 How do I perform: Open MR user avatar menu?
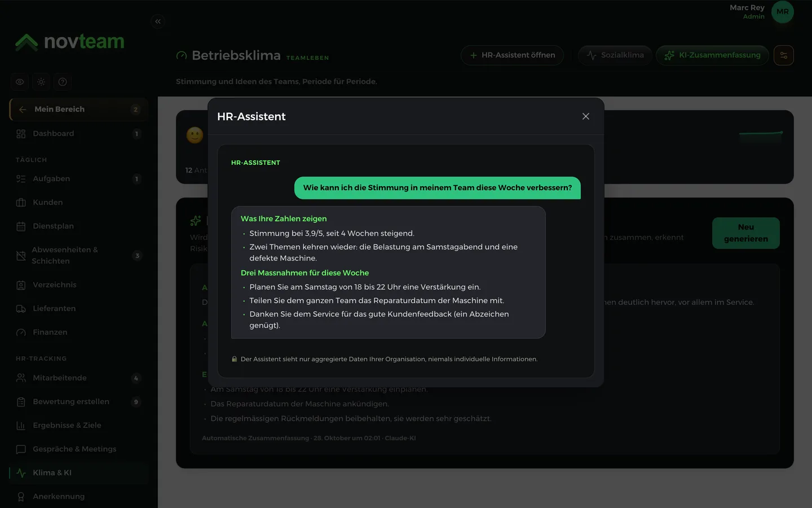(x=783, y=12)
